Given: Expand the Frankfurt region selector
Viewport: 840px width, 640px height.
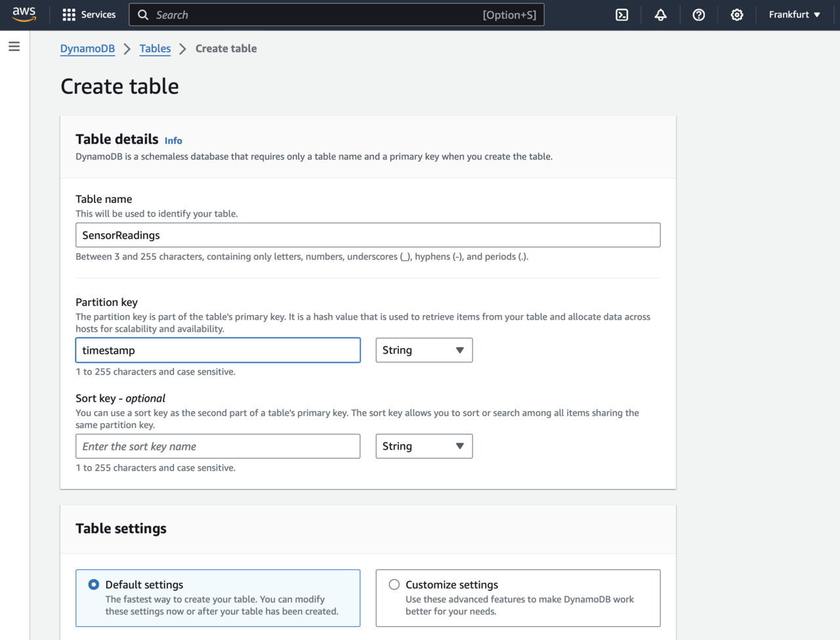Looking at the screenshot, I should [x=794, y=14].
